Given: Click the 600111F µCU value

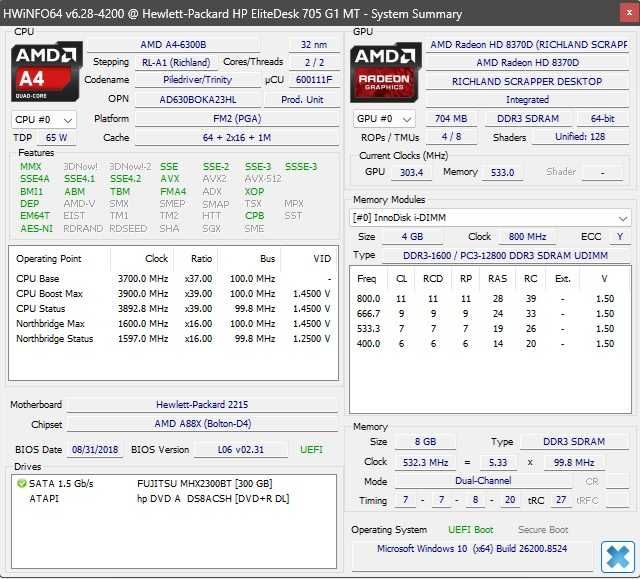Looking at the screenshot, I should click(x=314, y=80).
